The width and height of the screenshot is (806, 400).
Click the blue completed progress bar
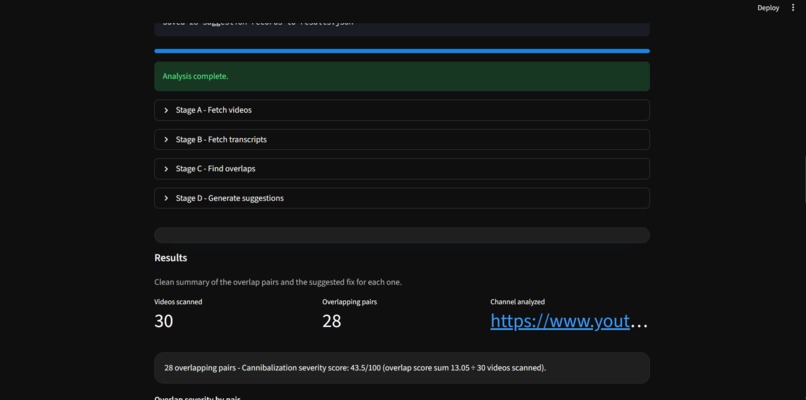pos(402,51)
